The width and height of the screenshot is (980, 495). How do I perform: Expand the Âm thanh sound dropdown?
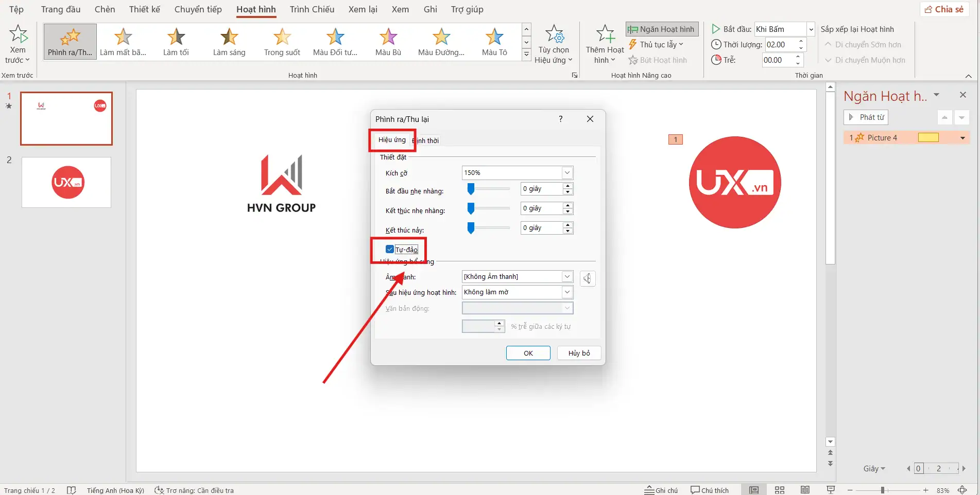tap(567, 277)
